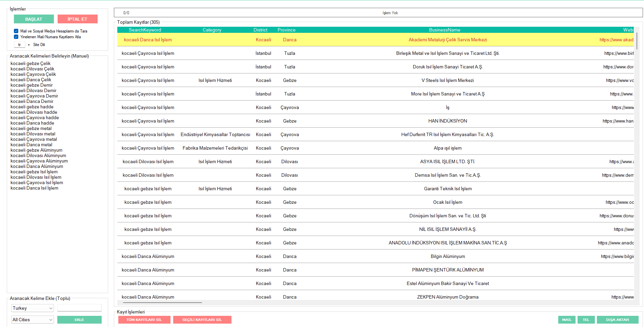Screen dimensions: 644x327
Task: Open the Turkey country dropdown
Action: (33, 308)
